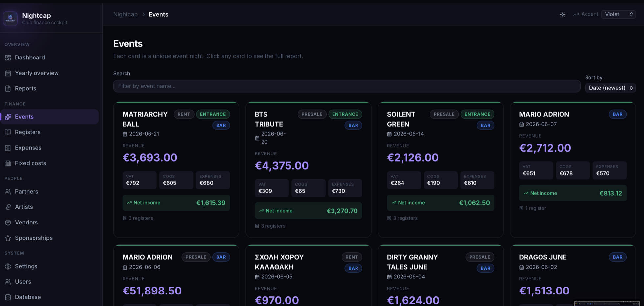Open the Matriarchy Ball event card

point(176,170)
